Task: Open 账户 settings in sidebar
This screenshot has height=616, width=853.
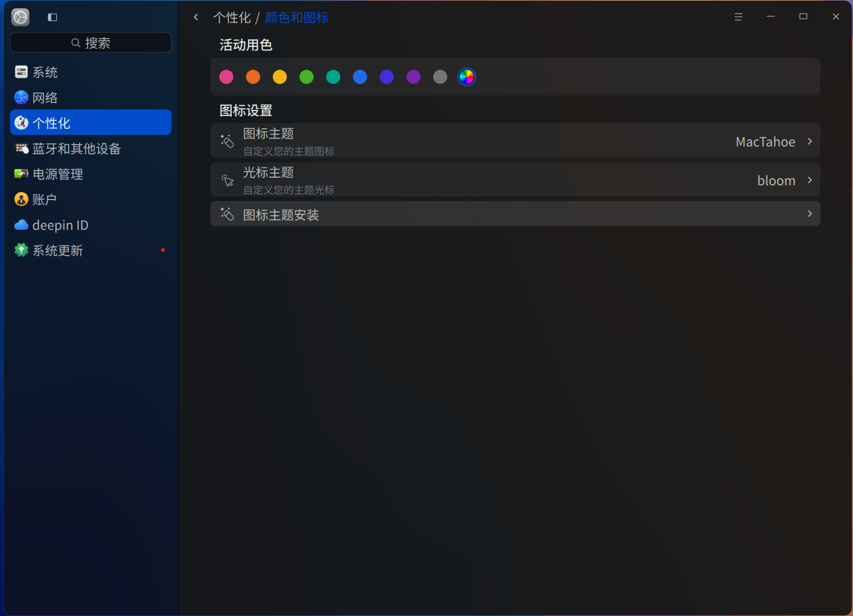Action: click(91, 199)
